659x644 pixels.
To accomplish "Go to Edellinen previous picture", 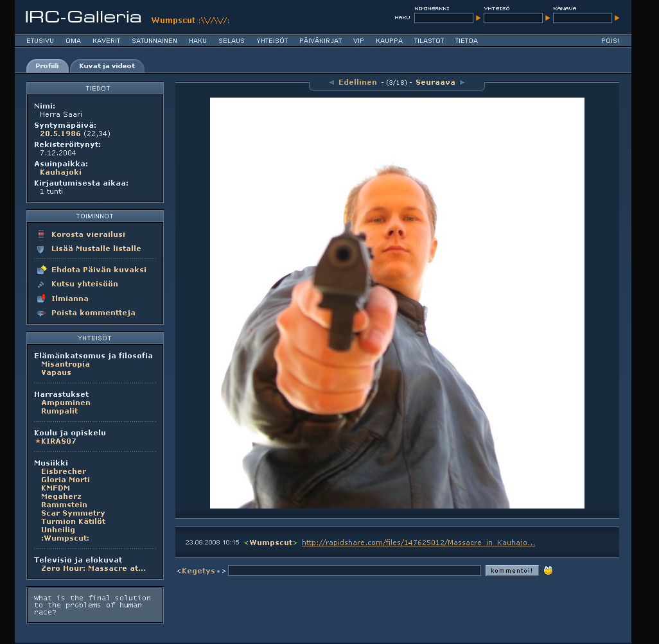I will [358, 82].
